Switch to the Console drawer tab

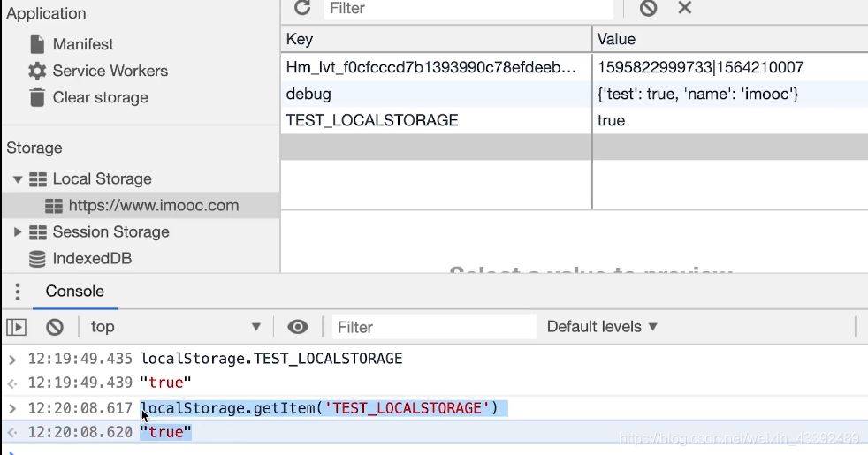75,292
